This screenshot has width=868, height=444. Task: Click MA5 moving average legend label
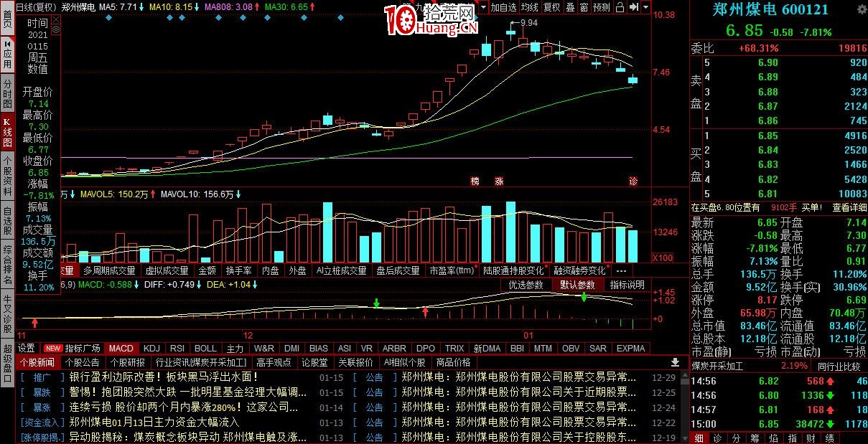click(x=118, y=7)
